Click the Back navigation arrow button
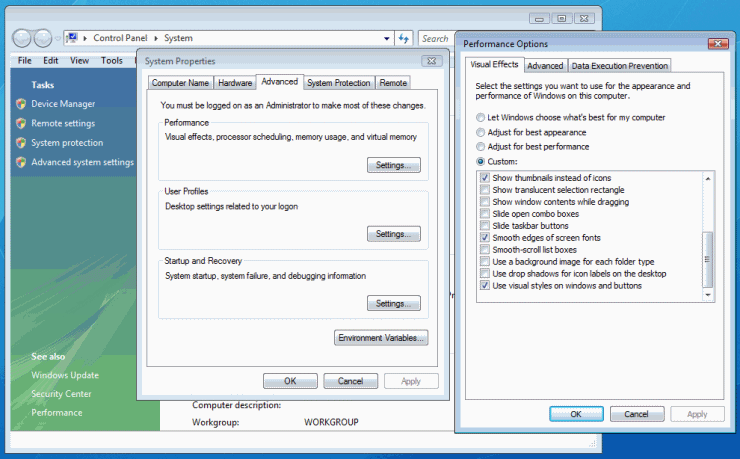740x459 pixels. pyautogui.click(x=22, y=38)
